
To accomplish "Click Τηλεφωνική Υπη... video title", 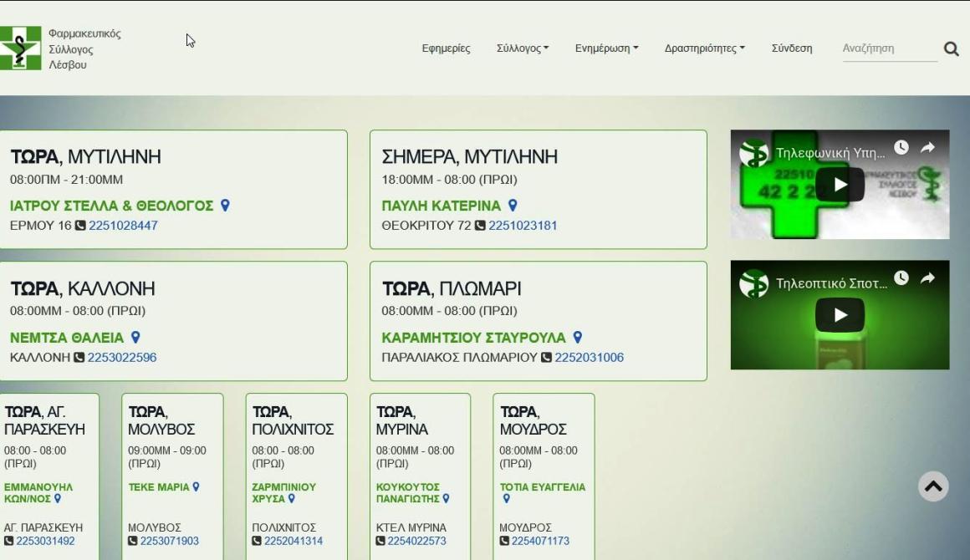I will tap(830, 153).
